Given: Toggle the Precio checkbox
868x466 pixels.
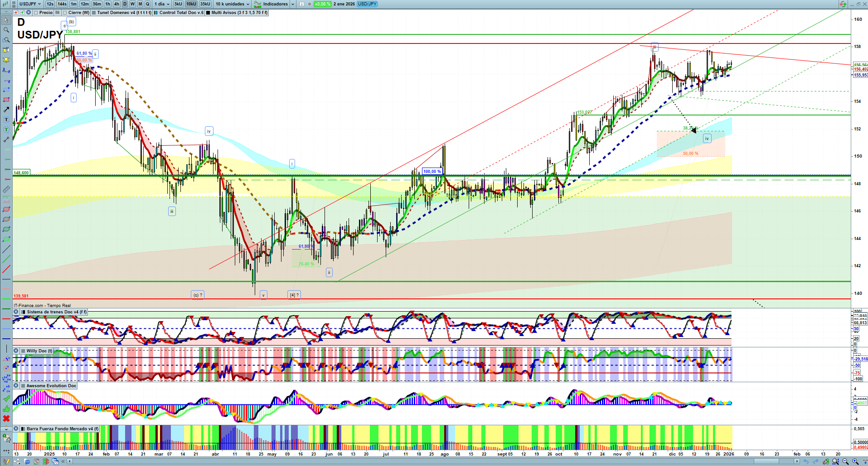Looking at the screenshot, I should coord(36,13).
